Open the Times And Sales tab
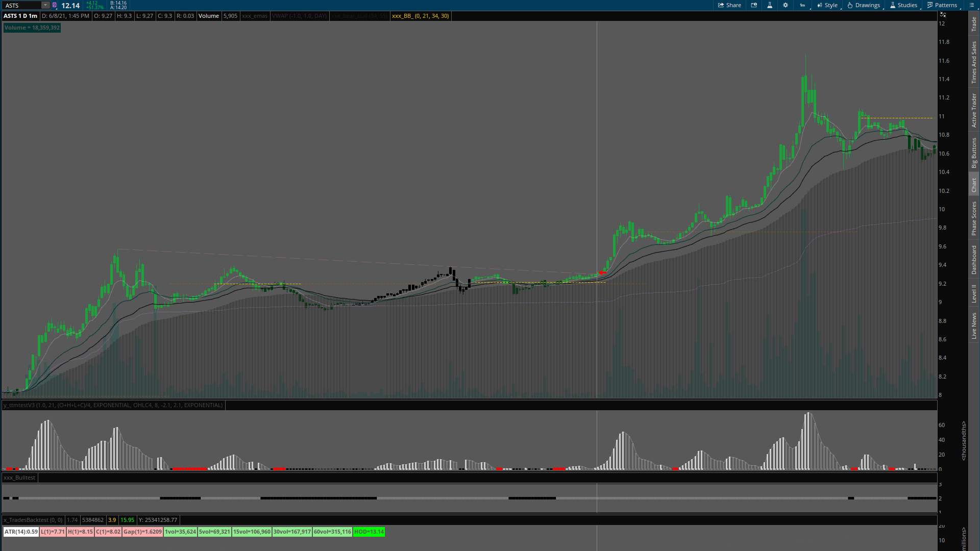Image resolution: width=980 pixels, height=551 pixels. [x=974, y=62]
